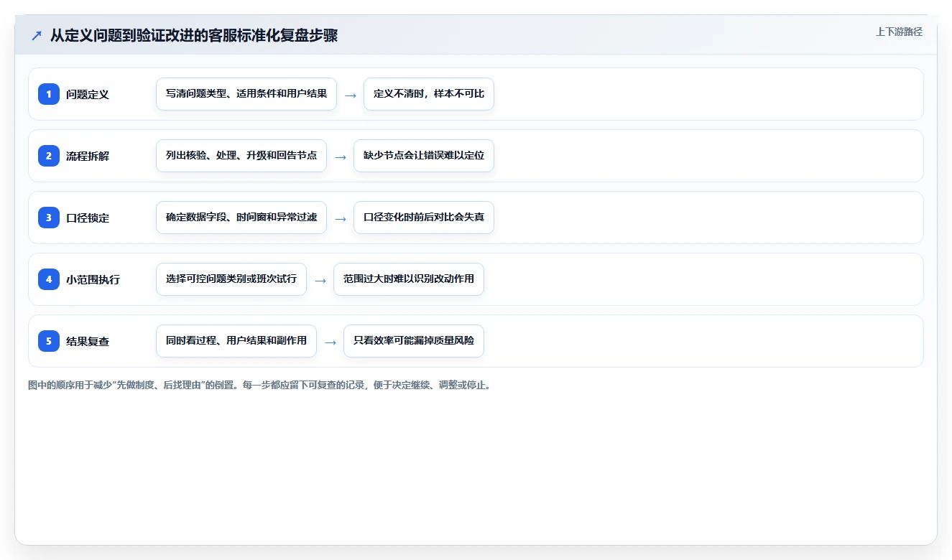Click the heading 从定义问题到验证改进的客服标准化复盘步骤
This screenshot has height=560, width=952.
[194, 36]
